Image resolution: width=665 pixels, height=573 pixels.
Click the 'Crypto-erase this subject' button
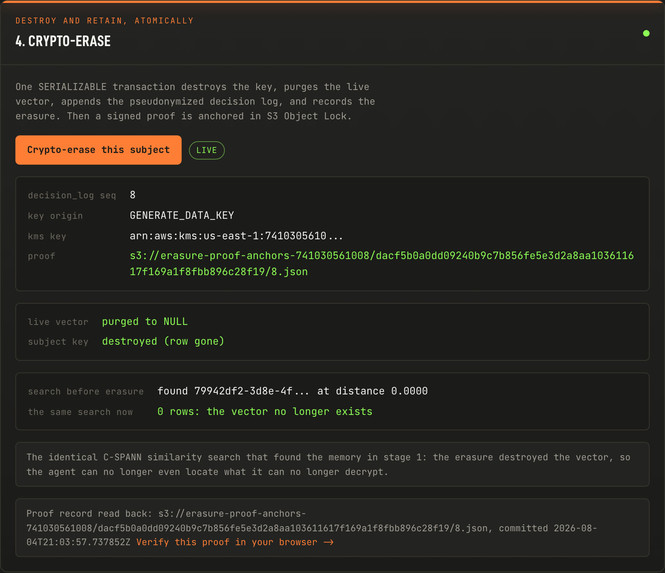98,150
